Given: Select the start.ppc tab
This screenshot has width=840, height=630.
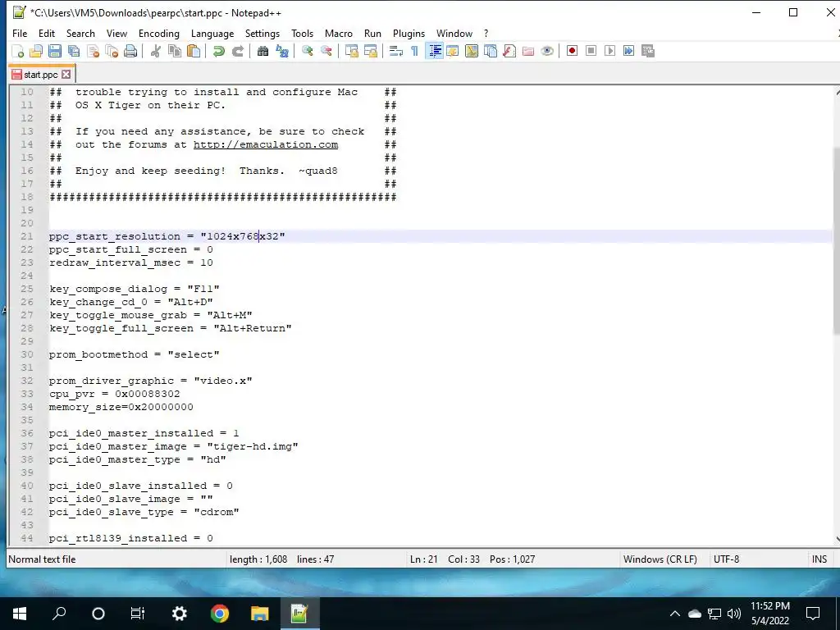Looking at the screenshot, I should pos(41,75).
